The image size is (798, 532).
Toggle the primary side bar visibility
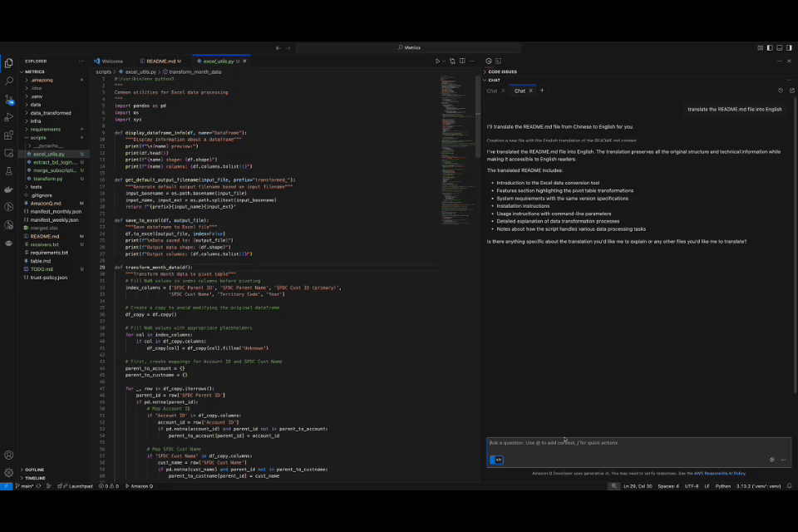pyautogui.click(x=771, y=48)
